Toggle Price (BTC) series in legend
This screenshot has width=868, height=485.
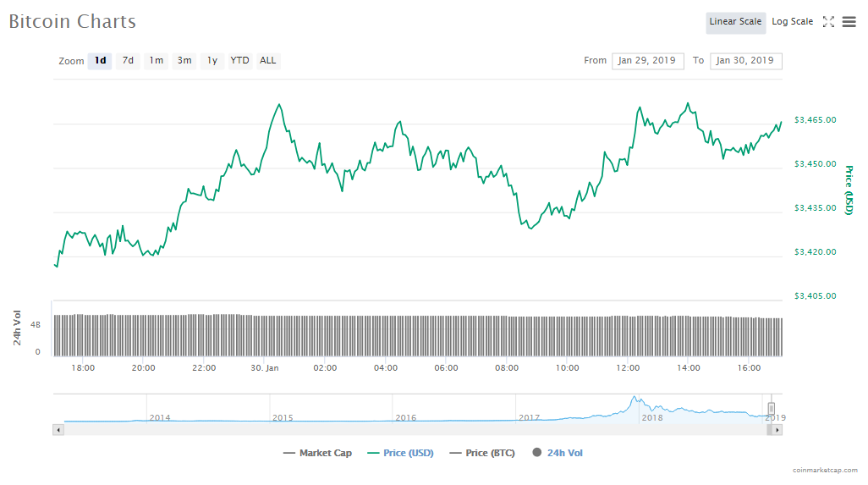[482, 453]
